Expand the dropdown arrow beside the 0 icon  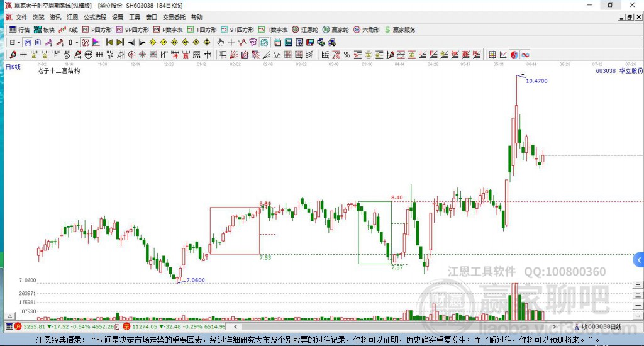click(x=77, y=42)
